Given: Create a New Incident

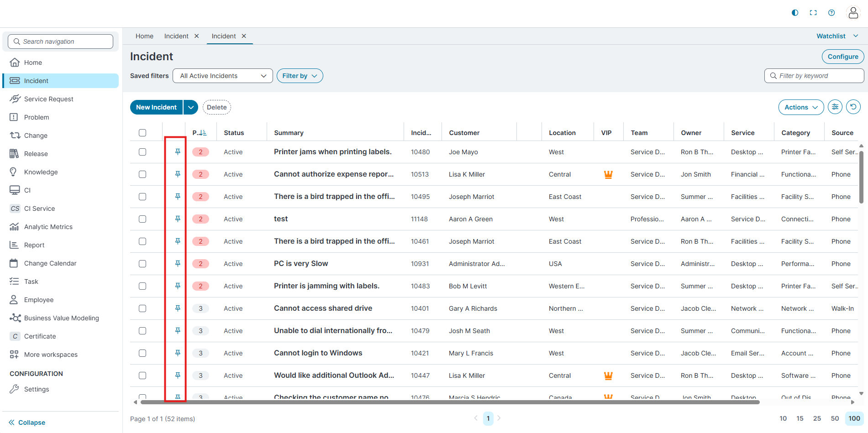Looking at the screenshot, I should coord(156,107).
